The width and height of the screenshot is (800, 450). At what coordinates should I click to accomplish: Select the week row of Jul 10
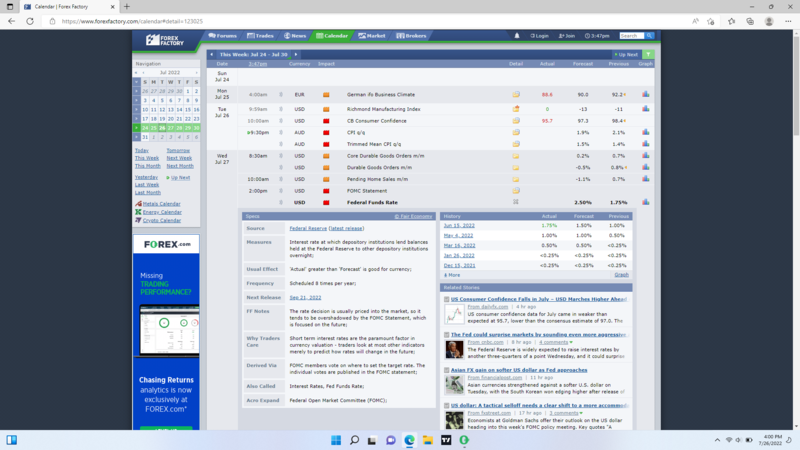[x=137, y=109]
